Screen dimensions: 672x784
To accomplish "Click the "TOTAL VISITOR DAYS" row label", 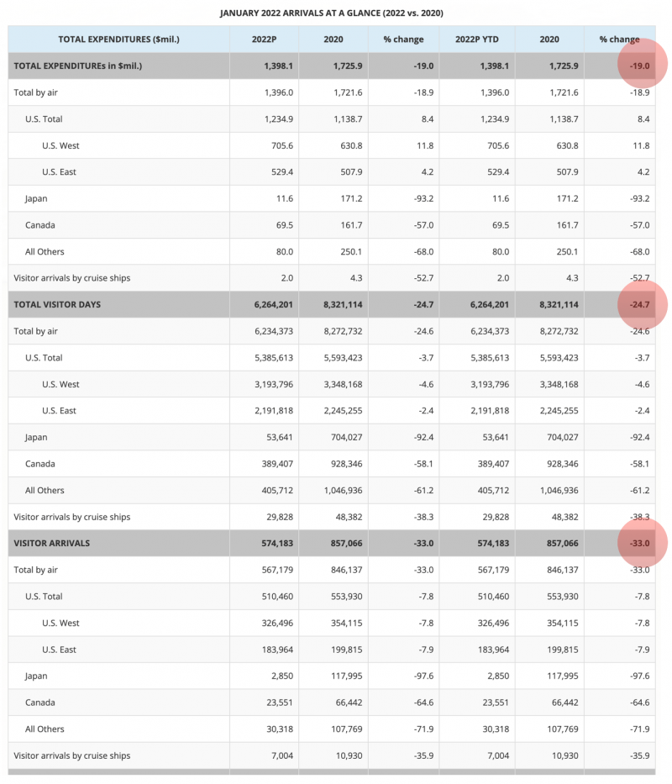I will point(57,304).
